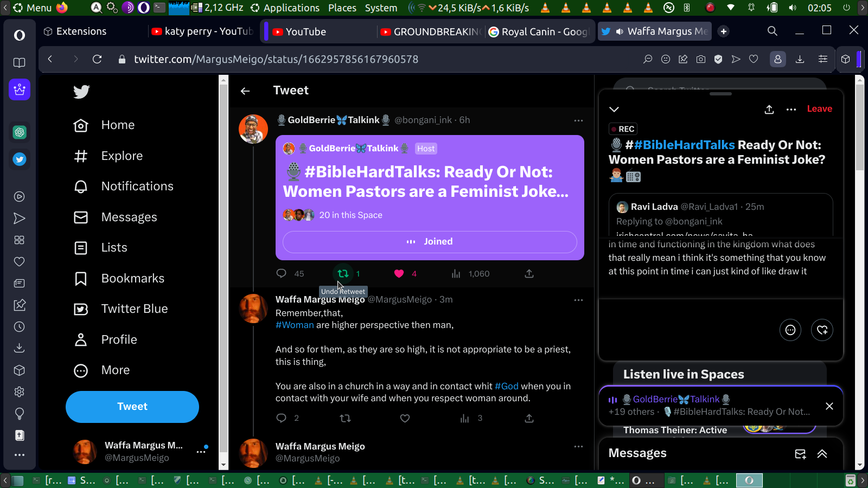Mute audio on the Waffa Margus tab
868x488 pixels.
click(620, 31)
